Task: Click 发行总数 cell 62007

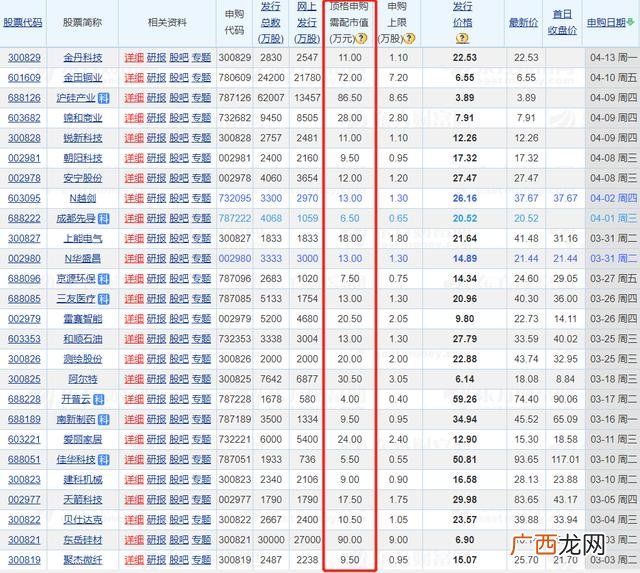Action: (x=271, y=98)
